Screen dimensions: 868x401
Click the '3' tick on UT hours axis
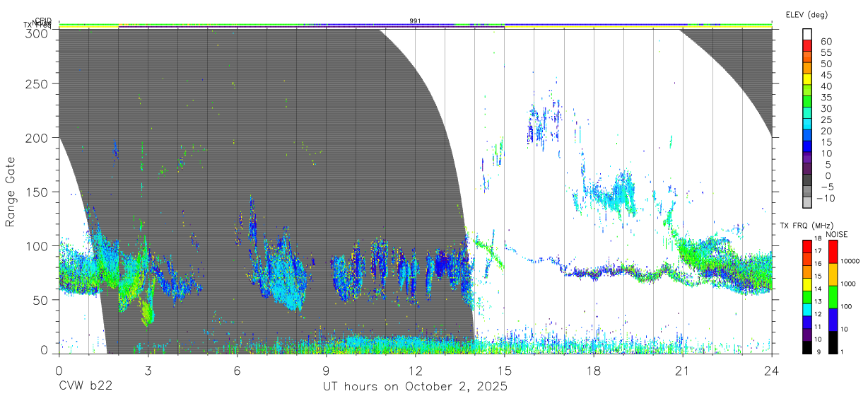tap(148, 369)
